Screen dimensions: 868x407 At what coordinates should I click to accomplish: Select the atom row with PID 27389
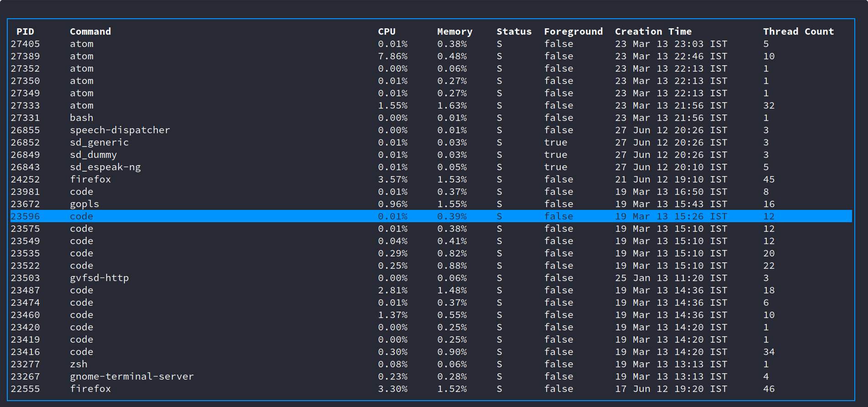pyautogui.click(x=431, y=56)
